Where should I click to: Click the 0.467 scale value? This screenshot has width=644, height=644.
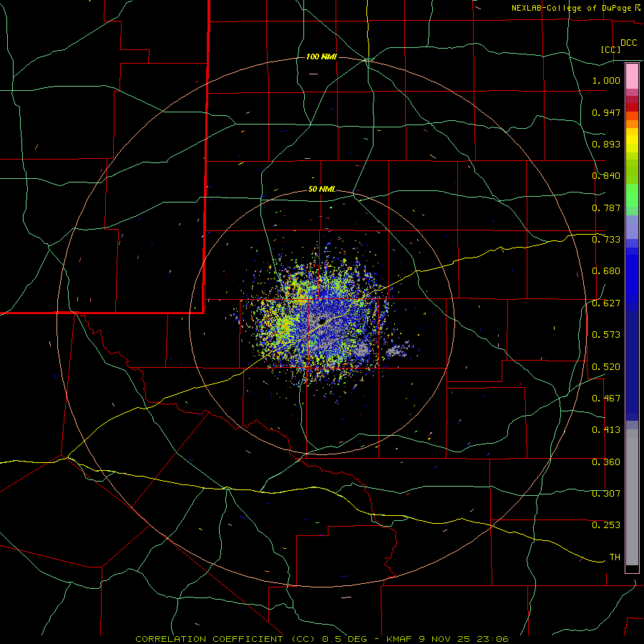click(x=606, y=399)
